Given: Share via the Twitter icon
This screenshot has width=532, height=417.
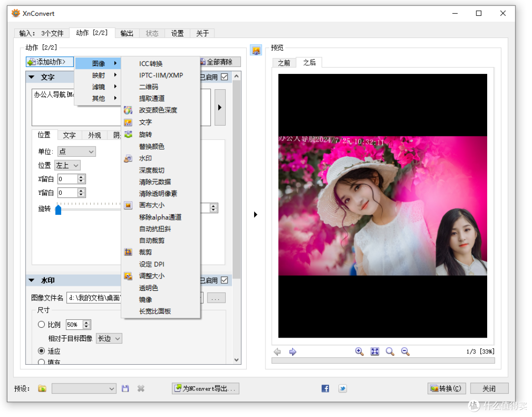Looking at the screenshot, I should coord(342,388).
